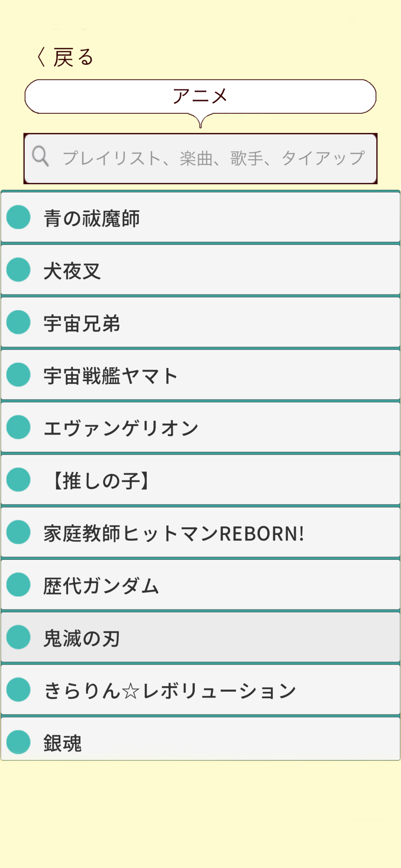Tap the teal circle beside 犬夜叉

(18, 270)
